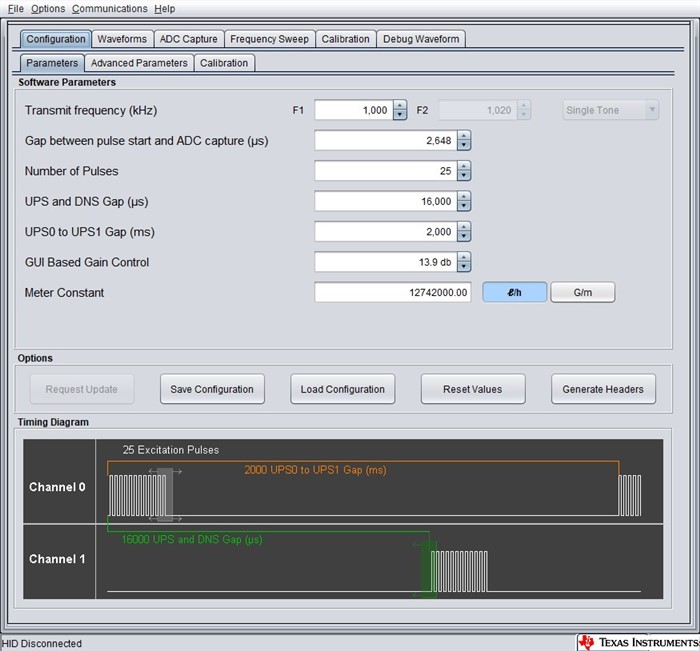Increase F1 transmit frequency with up arrow

point(400,105)
